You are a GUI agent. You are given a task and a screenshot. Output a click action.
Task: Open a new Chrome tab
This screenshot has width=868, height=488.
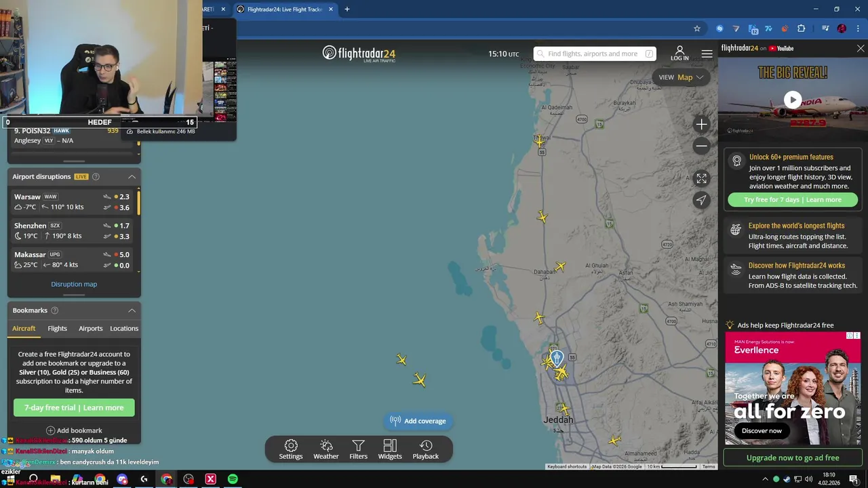(x=347, y=9)
